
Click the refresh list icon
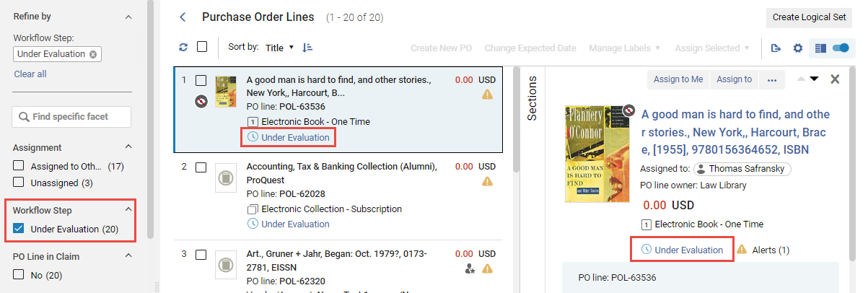(183, 47)
